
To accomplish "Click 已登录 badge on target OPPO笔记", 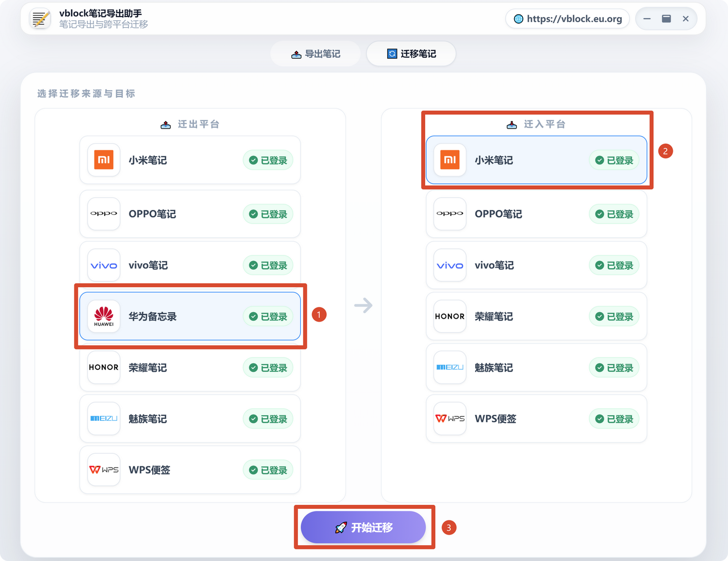I will point(614,214).
